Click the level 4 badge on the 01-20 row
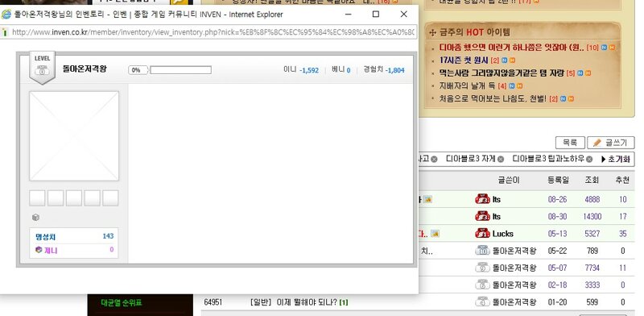 [x=482, y=302]
